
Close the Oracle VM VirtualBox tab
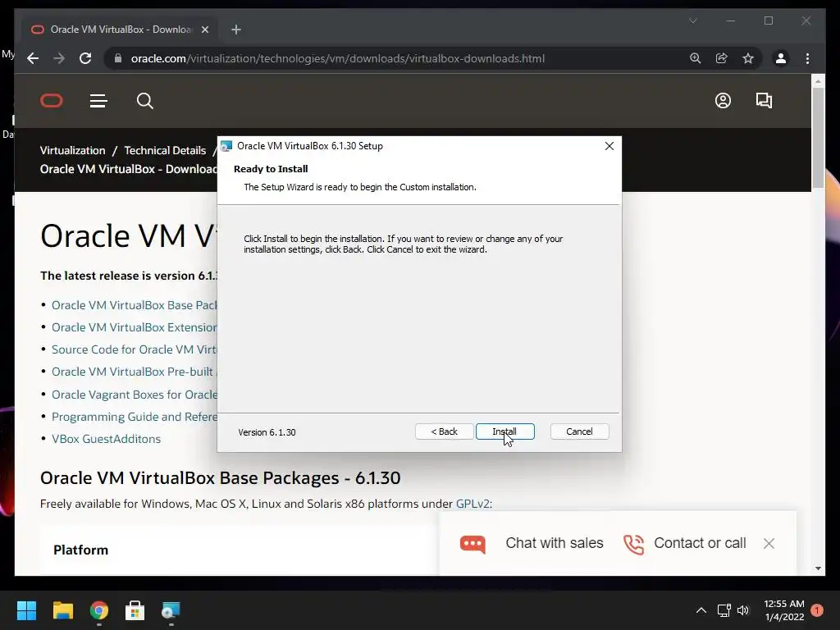(x=204, y=30)
